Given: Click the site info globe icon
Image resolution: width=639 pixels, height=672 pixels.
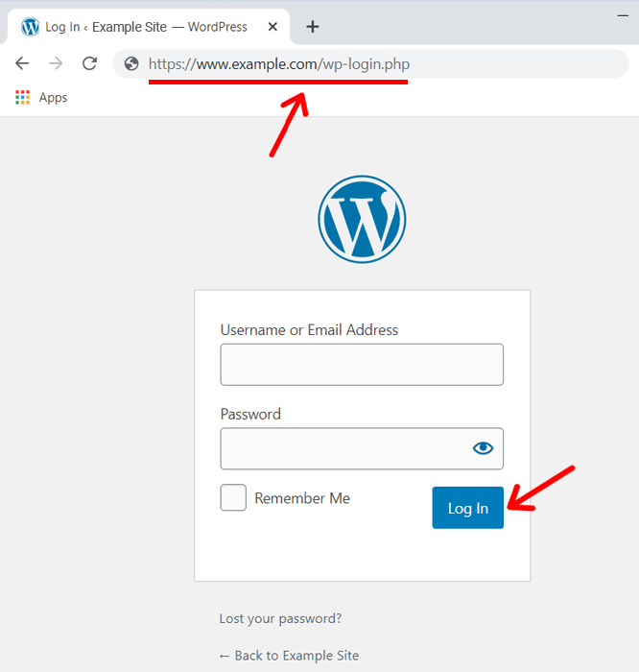Looking at the screenshot, I should [x=131, y=64].
